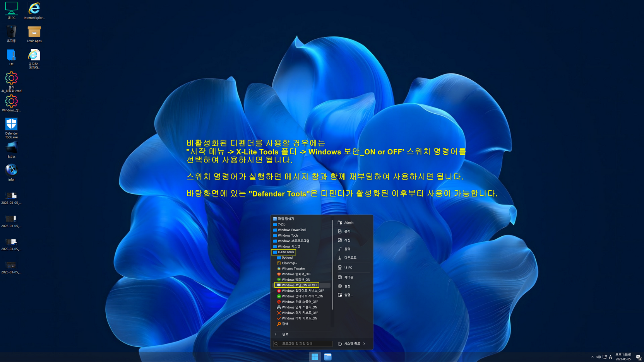Open the file explorer taskbar icon

coord(328,357)
